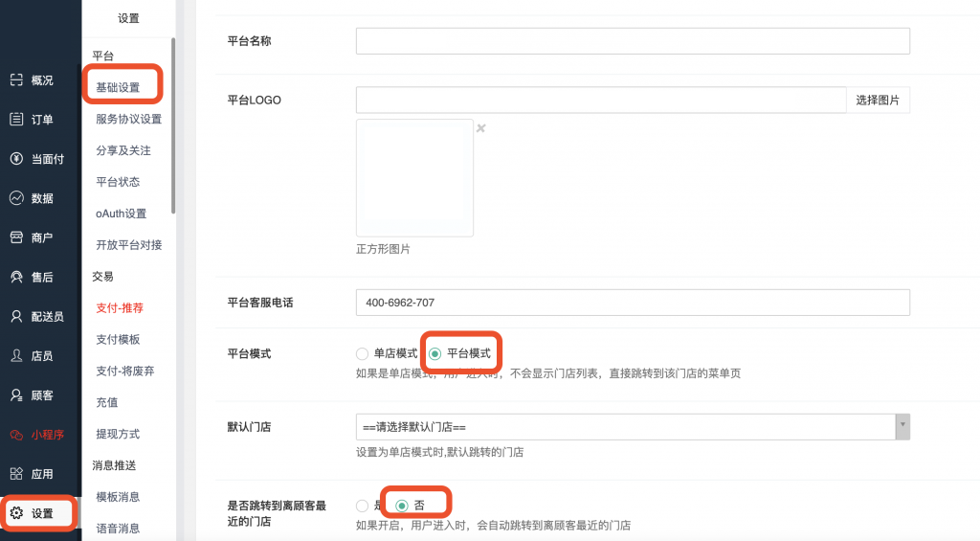
Task: Expand the 默认门店 dropdown list
Action: (624, 427)
